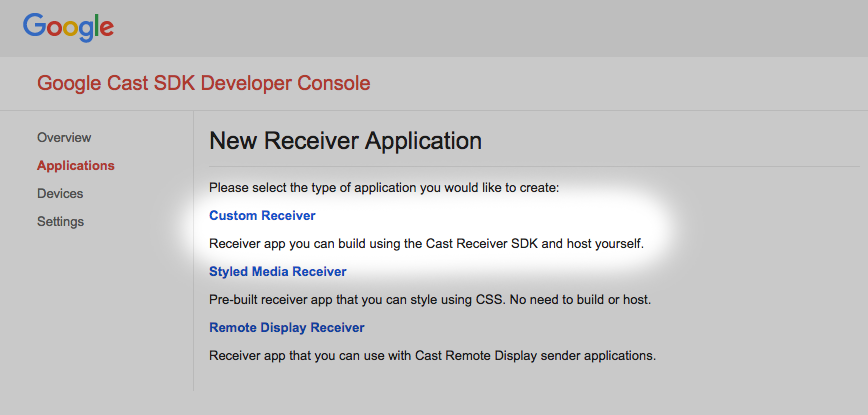The image size is (868, 415).
Task: Open the Devices section
Action: [60, 193]
